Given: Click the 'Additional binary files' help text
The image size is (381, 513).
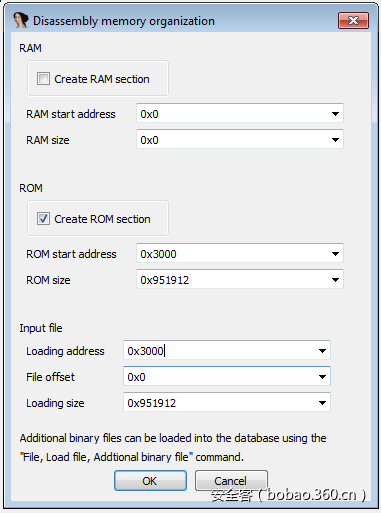Looking at the screenshot, I should coord(173,447).
